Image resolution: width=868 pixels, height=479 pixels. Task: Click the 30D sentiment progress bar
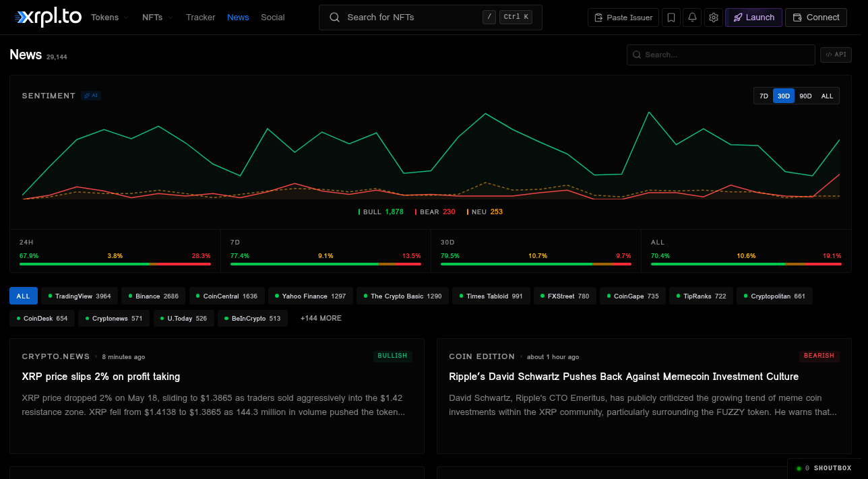click(536, 264)
